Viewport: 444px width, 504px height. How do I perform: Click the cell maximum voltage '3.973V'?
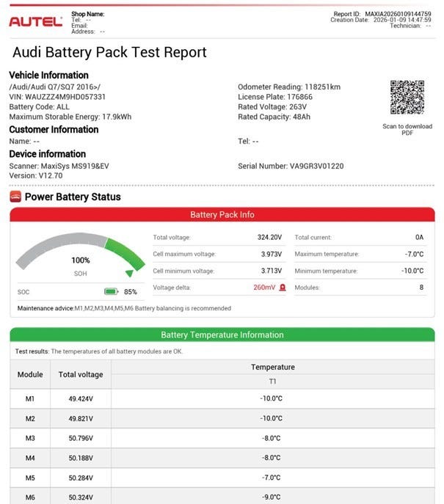point(271,255)
